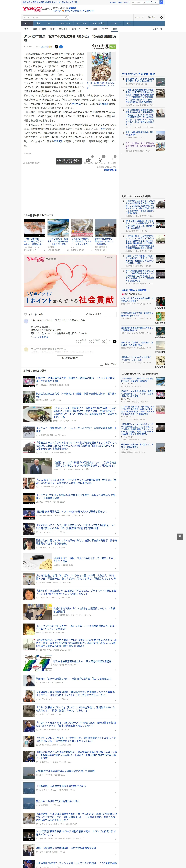Open the Yahoo! ネット募金 banner
Screen dimensions: 186x868
tap(70, 281)
